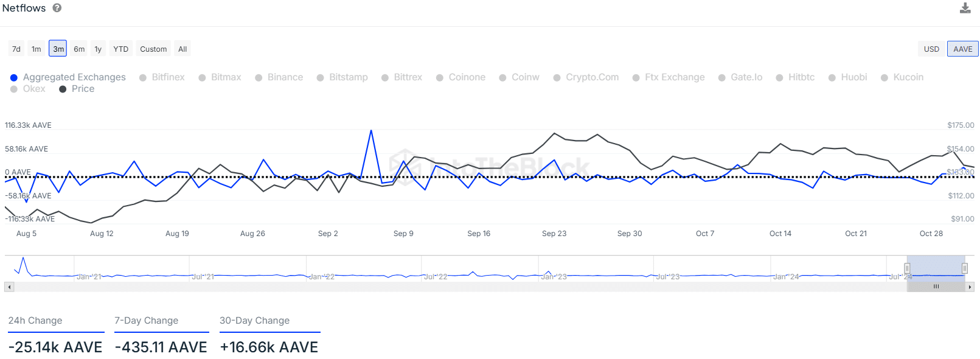Toggle Coinone series visibility
The height and width of the screenshot is (359, 980).
click(460, 77)
